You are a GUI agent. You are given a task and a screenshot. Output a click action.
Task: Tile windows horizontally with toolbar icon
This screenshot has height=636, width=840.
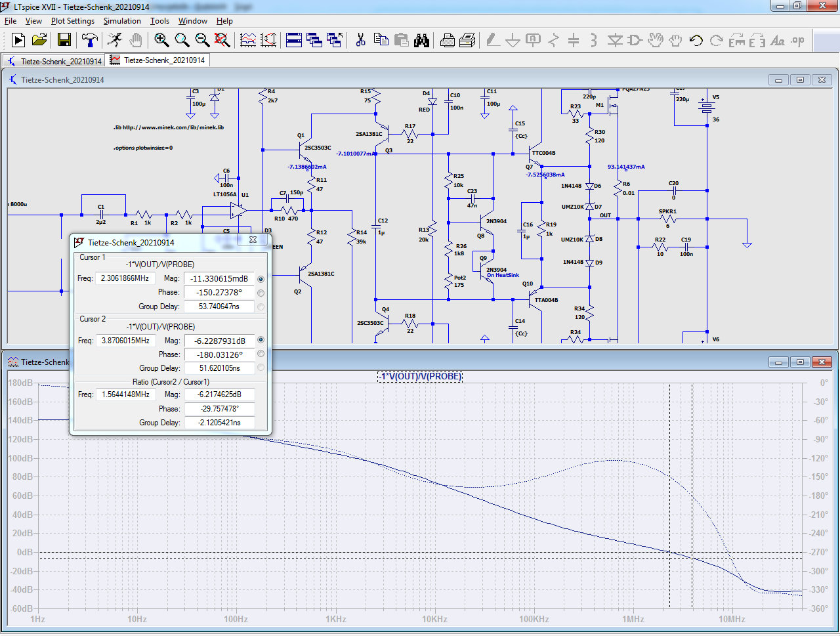pos(294,40)
